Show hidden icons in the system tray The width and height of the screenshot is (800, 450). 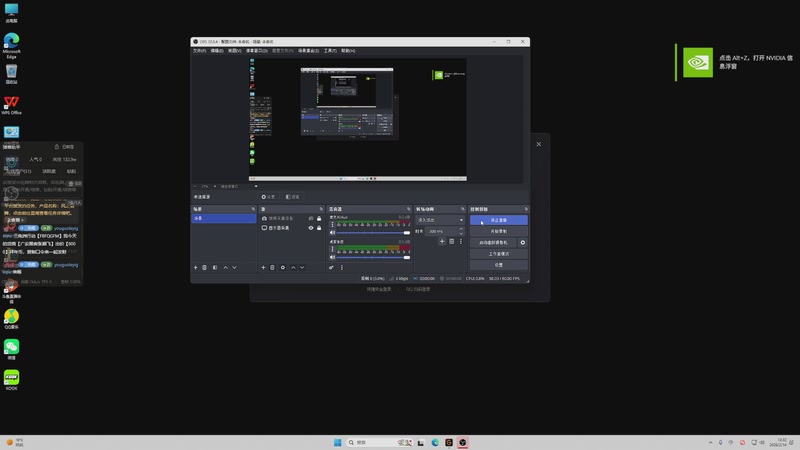pyautogui.click(x=710, y=442)
